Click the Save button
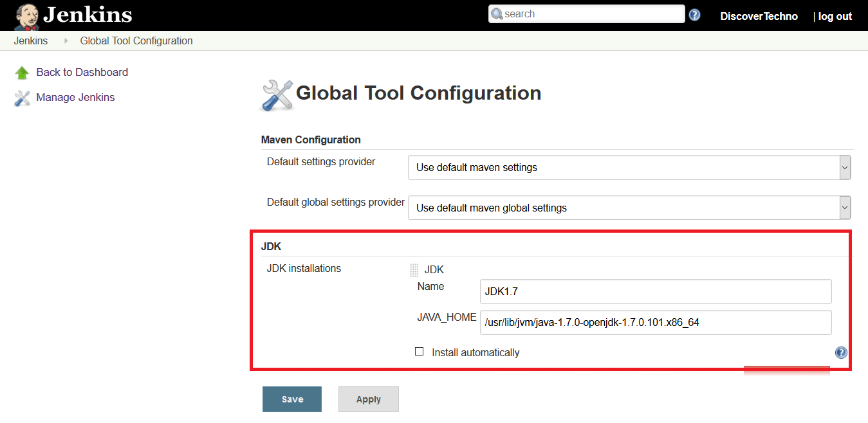 (x=291, y=399)
